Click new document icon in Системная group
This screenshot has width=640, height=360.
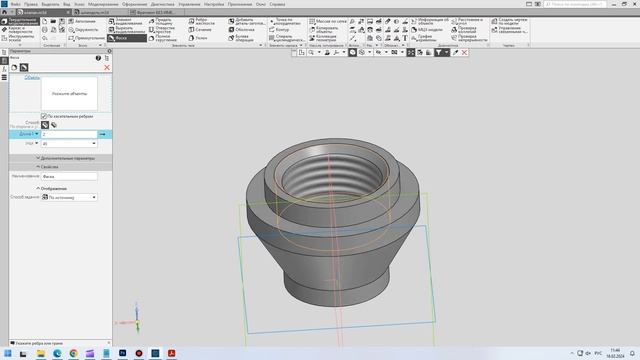point(44,21)
